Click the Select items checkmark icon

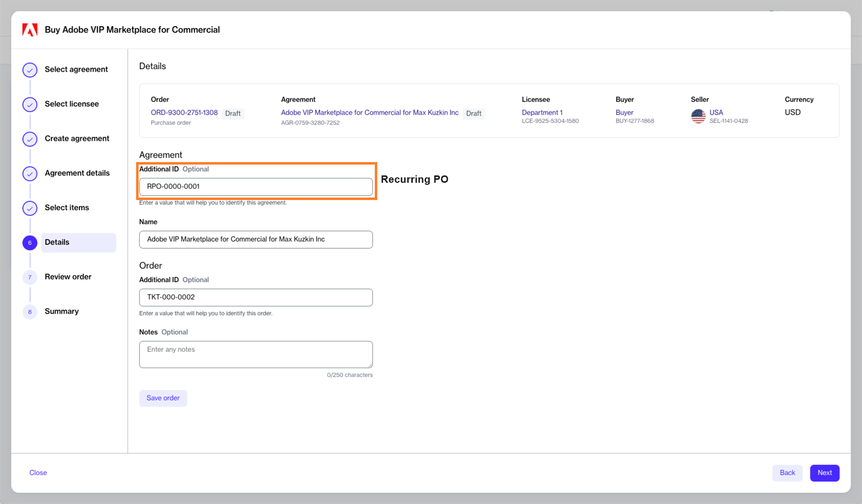click(30, 208)
